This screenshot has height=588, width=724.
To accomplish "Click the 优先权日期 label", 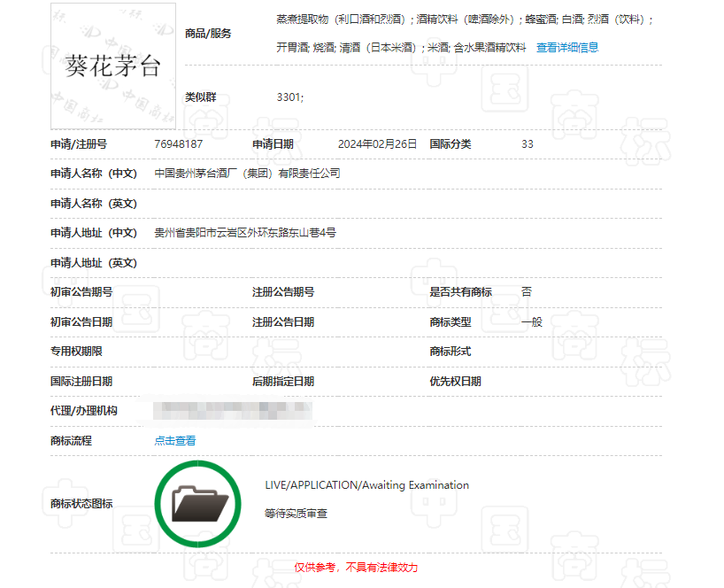I will (455, 382).
